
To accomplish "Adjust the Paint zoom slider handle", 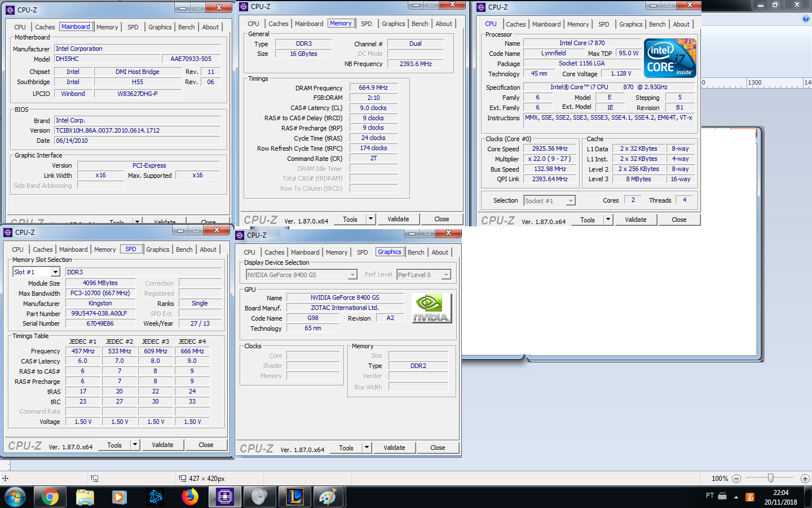I will (770, 478).
